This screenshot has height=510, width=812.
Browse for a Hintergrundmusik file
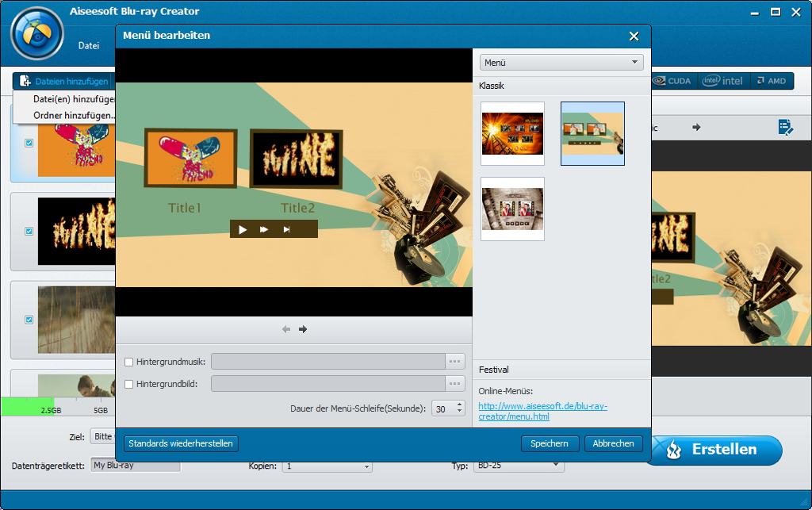click(454, 361)
